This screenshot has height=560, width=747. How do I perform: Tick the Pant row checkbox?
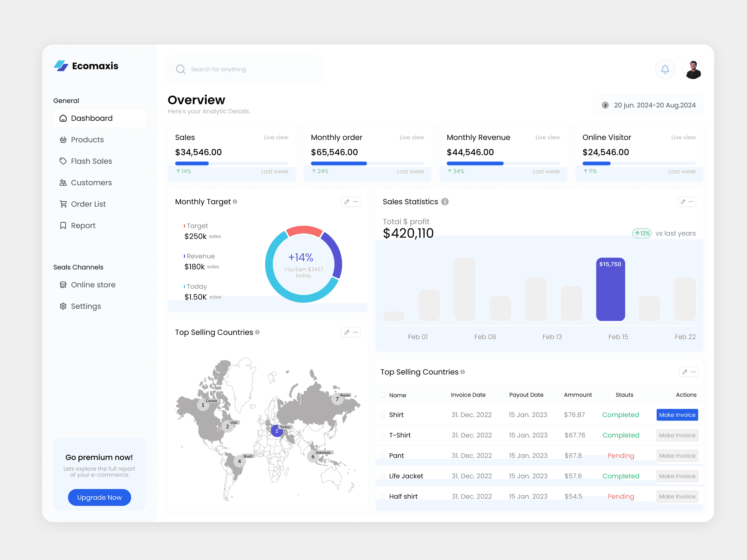click(x=383, y=456)
